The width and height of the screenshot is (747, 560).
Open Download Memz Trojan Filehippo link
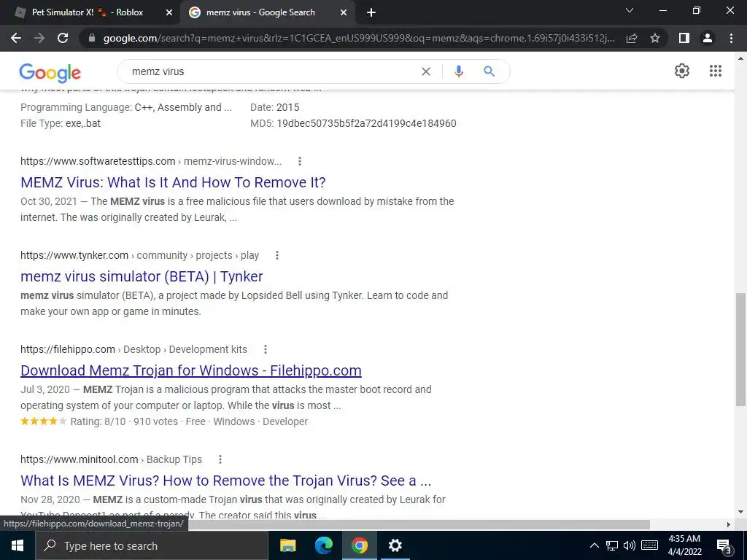point(191,370)
